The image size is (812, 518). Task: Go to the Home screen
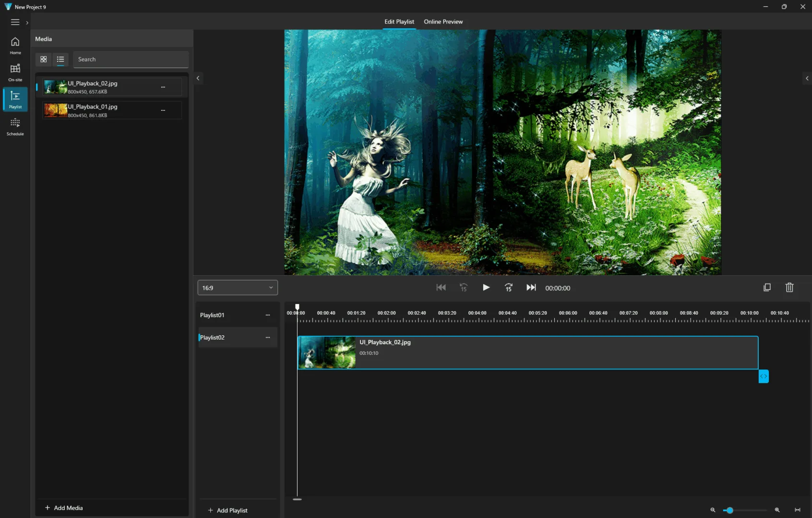pos(15,46)
